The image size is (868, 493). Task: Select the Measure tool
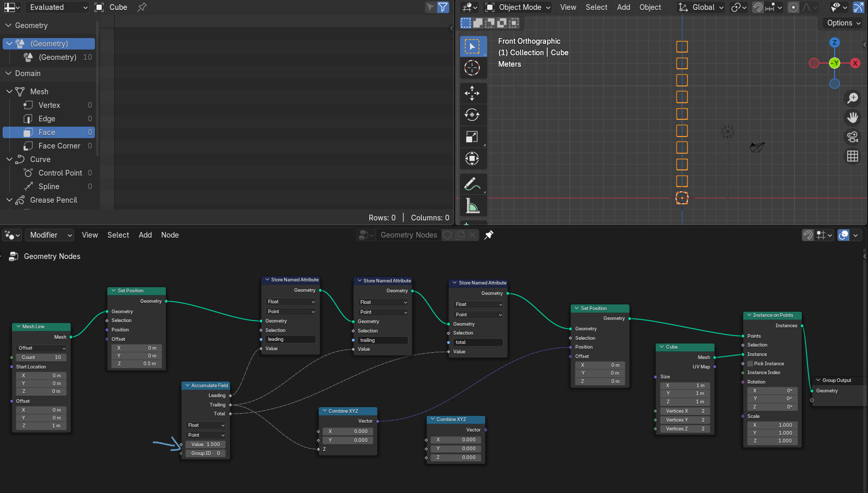[472, 206]
